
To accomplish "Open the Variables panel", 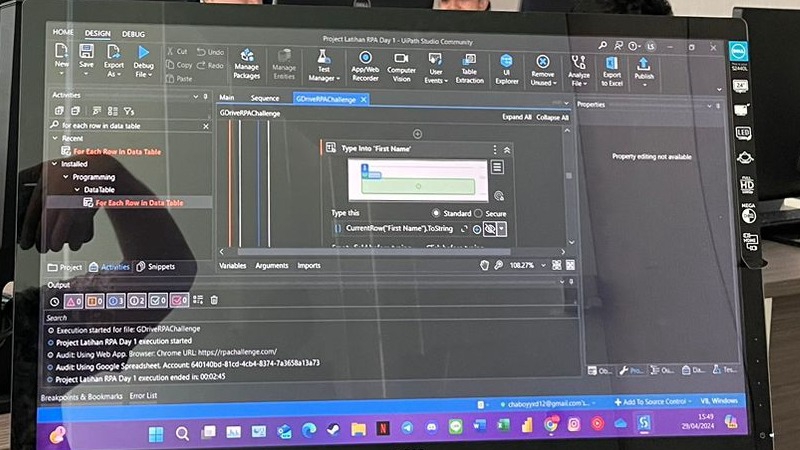I will pos(232,265).
